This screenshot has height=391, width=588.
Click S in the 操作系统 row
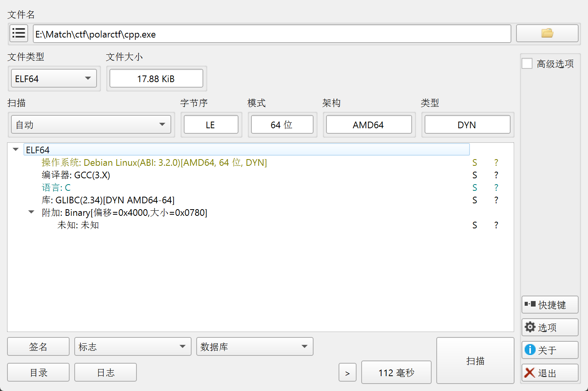(x=475, y=162)
